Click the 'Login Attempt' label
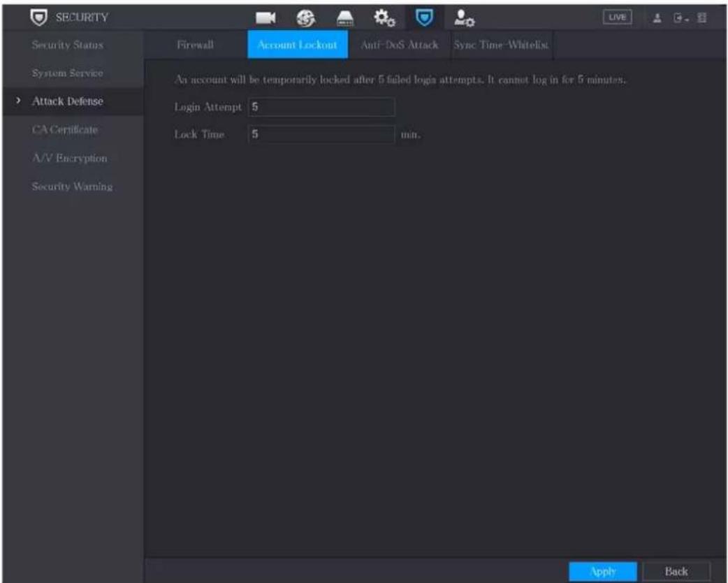The width and height of the screenshot is (728, 583). (208, 108)
